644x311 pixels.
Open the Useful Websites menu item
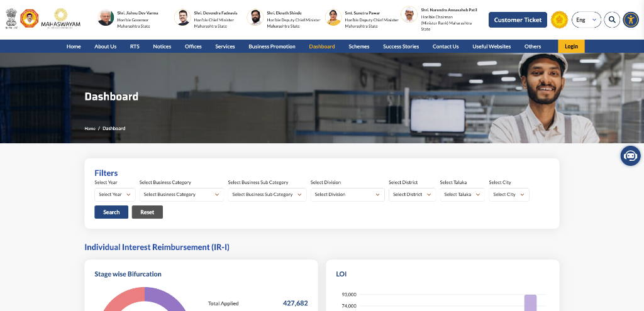(492, 46)
